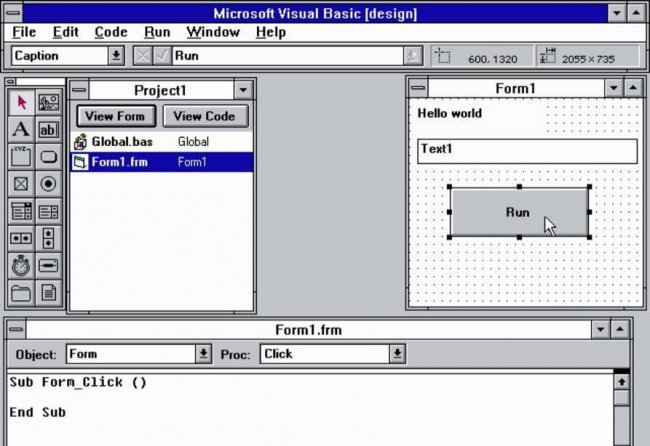The height and width of the screenshot is (446, 650).
Task: Open Project1 window control menu box
Action: pos(79,90)
